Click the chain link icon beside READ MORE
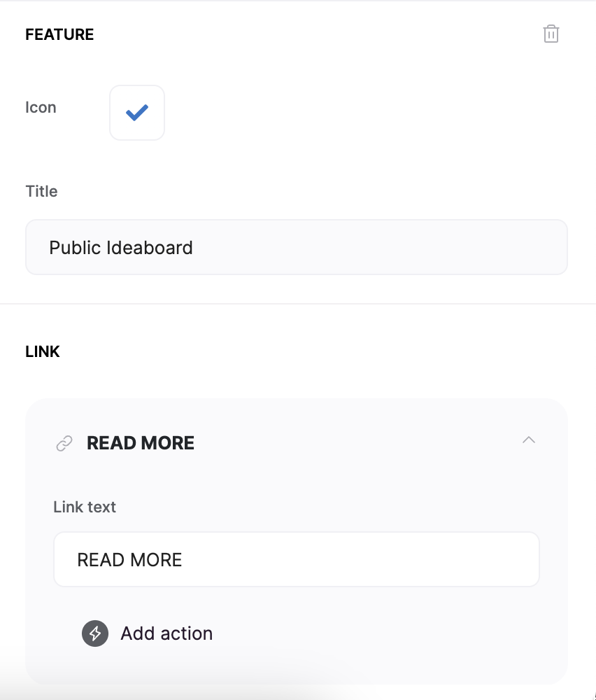Image resolution: width=596 pixels, height=700 pixels. point(64,442)
